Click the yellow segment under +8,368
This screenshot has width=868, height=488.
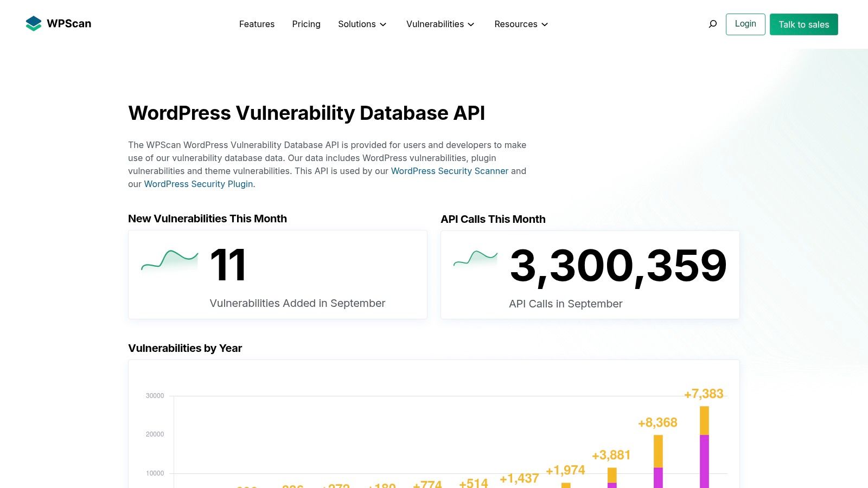coord(658,451)
